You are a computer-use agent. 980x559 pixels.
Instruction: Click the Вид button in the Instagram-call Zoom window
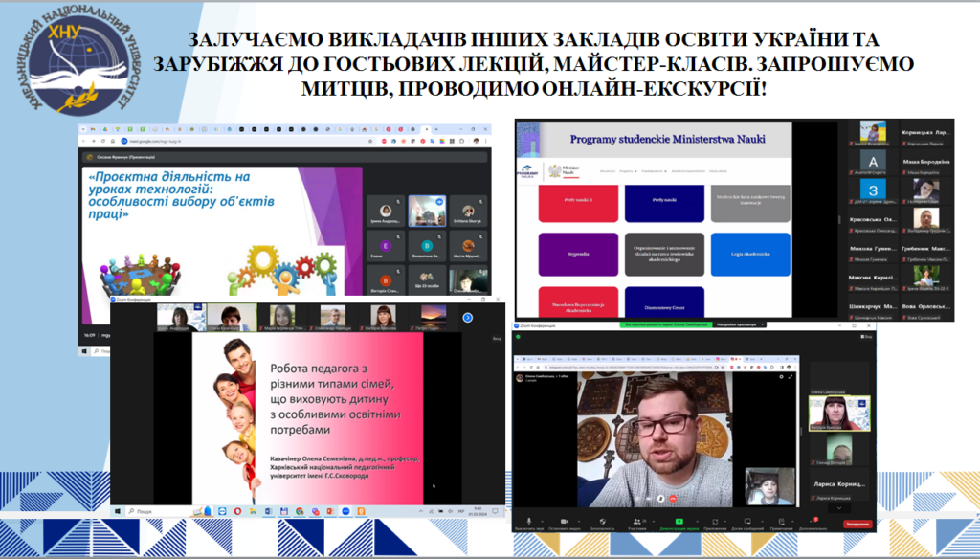coord(867,336)
